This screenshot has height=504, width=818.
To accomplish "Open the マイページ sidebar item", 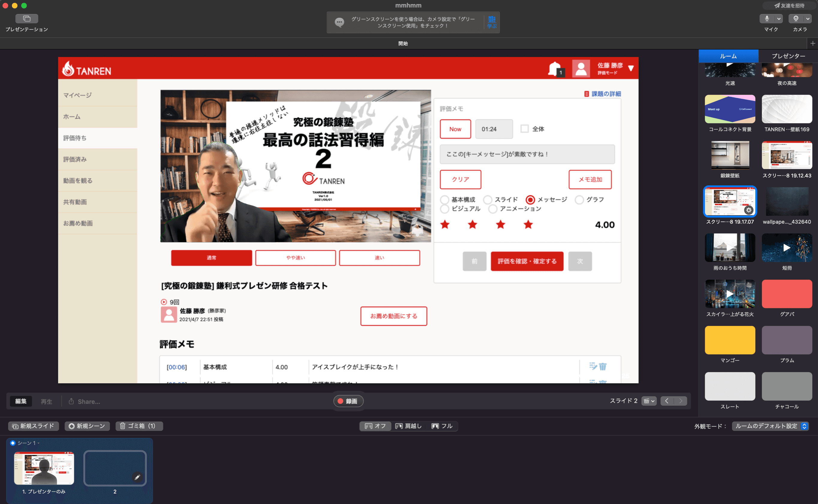I will (98, 95).
